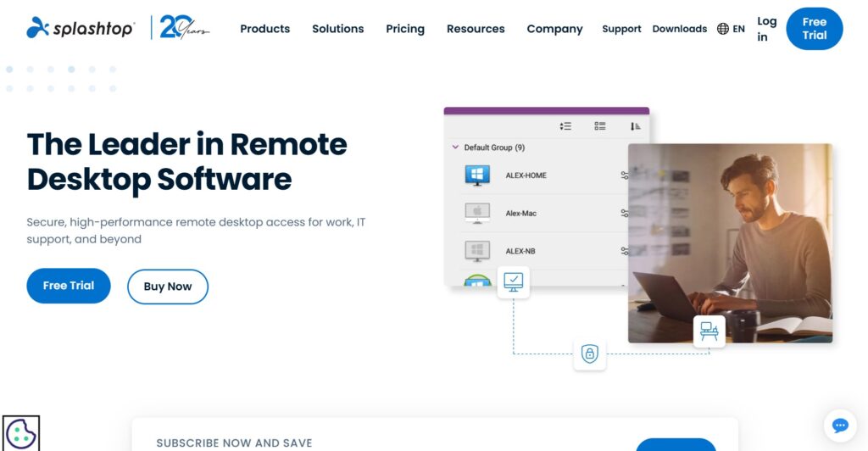Visit the Support link
The width and height of the screenshot is (868, 451).
[x=621, y=29]
